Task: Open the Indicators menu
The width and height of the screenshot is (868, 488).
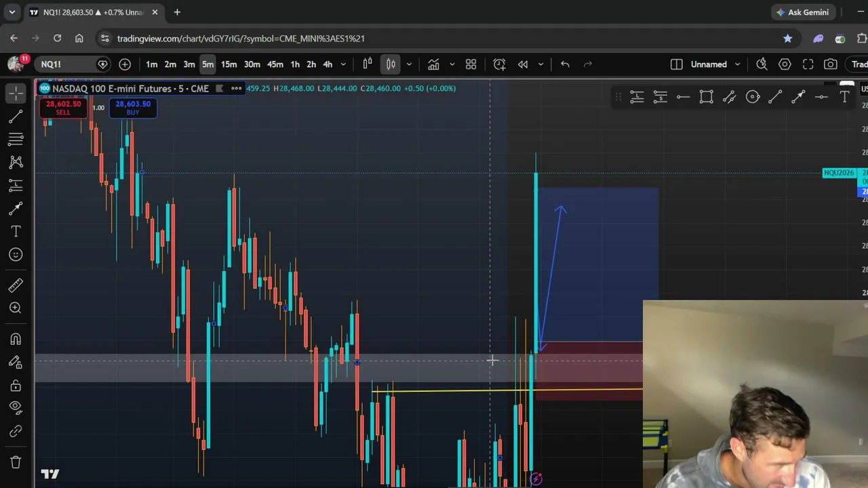Action: click(x=433, y=64)
